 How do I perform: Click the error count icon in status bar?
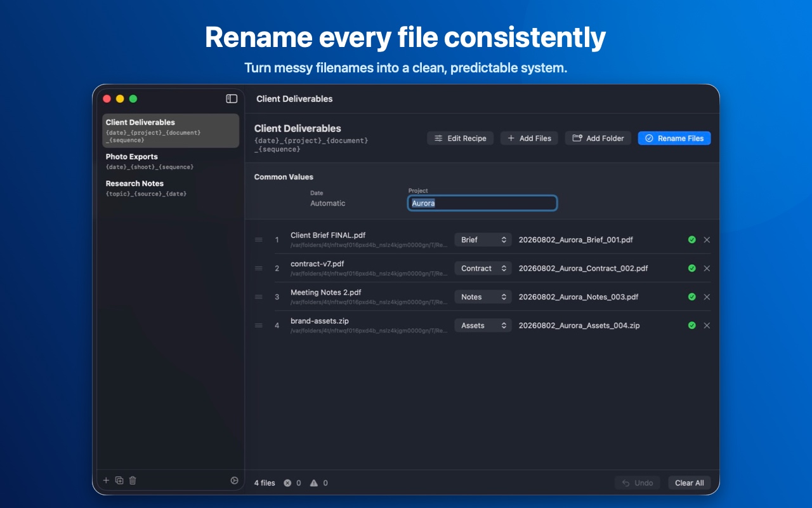[x=287, y=483]
